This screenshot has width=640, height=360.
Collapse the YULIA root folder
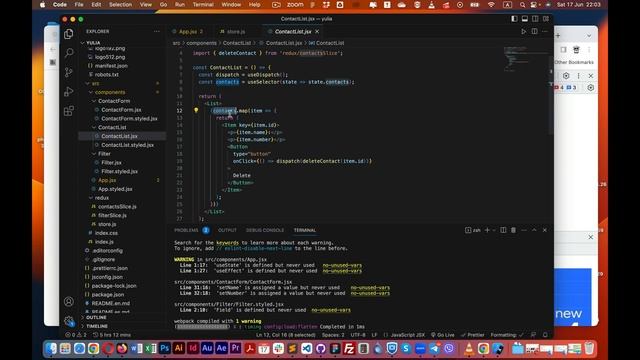coord(83,43)
